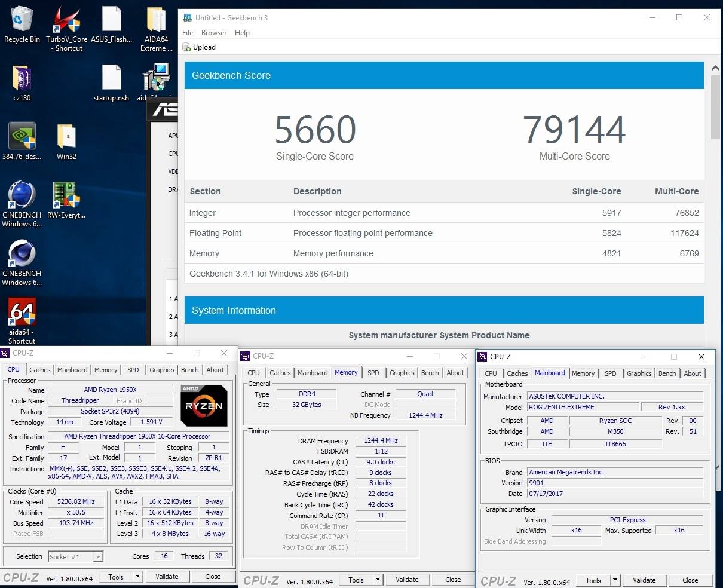Click the ROG ZENITH EXTREME model field

click(582, 407)
